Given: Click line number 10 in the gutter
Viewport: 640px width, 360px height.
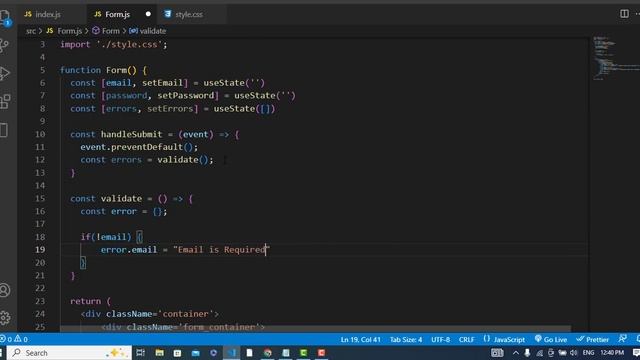Looking at the screenshot, I should tap(40, 134).
